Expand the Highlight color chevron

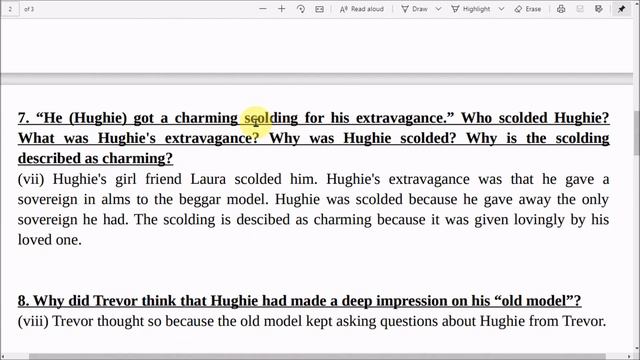coord(501,9)
